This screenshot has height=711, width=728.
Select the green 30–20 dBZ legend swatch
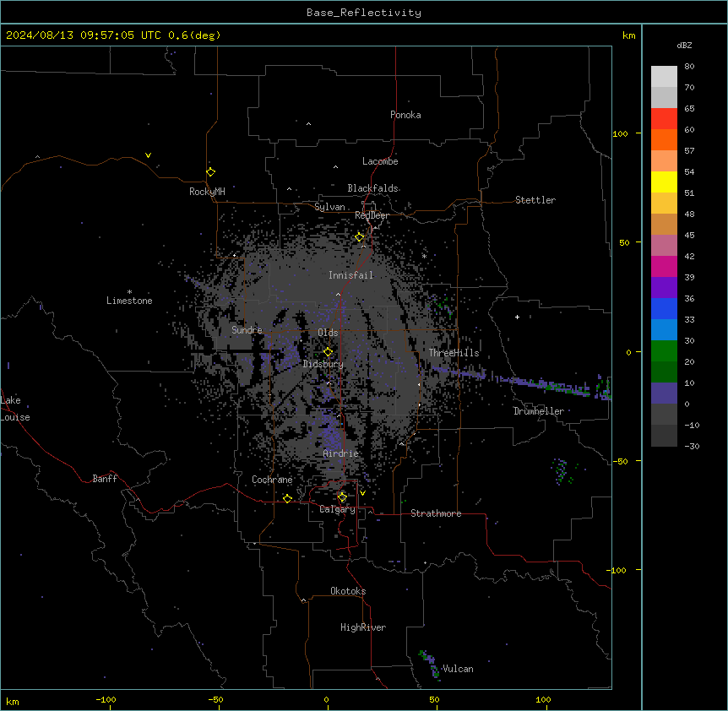[x=664, y=351]
